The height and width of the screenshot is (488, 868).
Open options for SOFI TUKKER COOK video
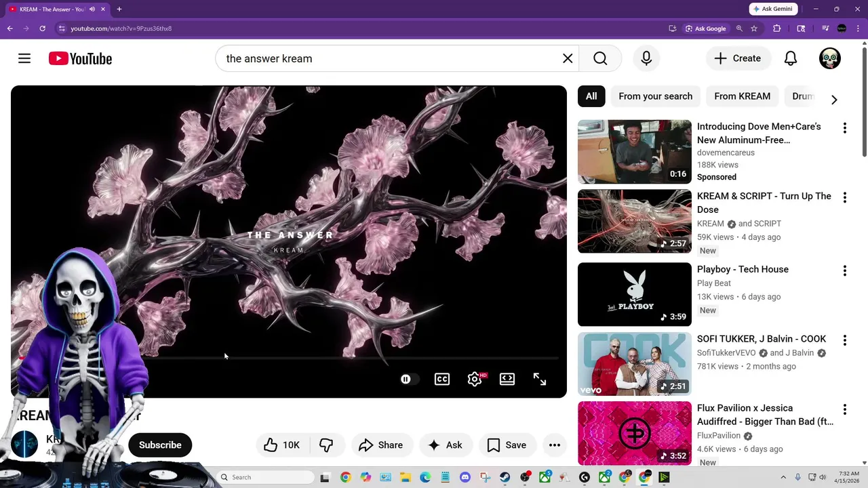845,340
